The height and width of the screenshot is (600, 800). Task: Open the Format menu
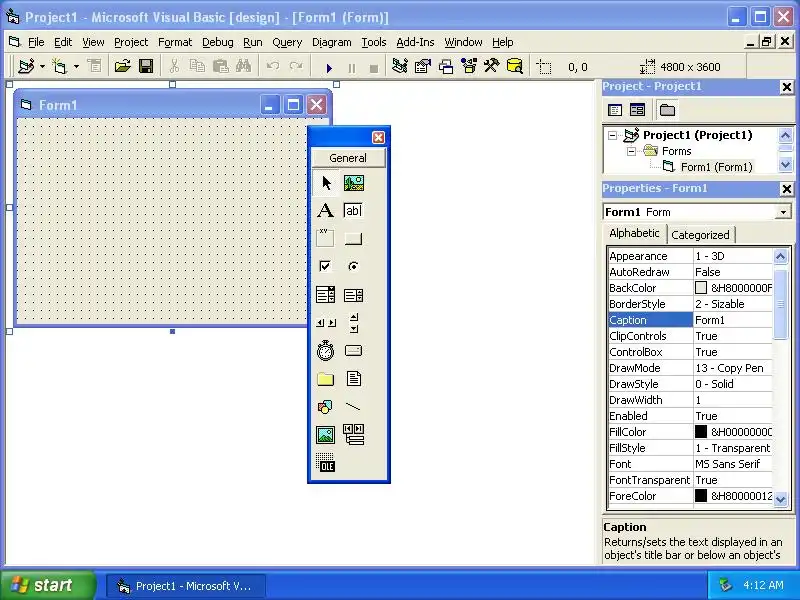point(174,42)
